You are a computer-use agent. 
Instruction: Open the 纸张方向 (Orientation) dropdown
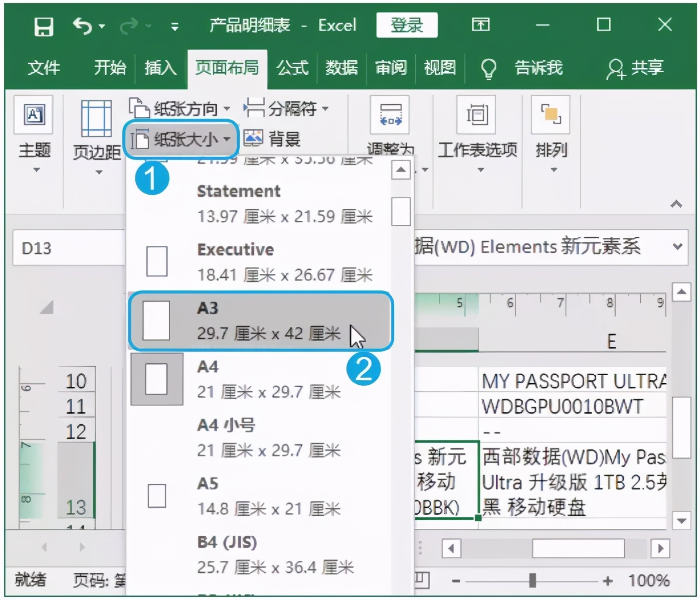tap(180, 107)
